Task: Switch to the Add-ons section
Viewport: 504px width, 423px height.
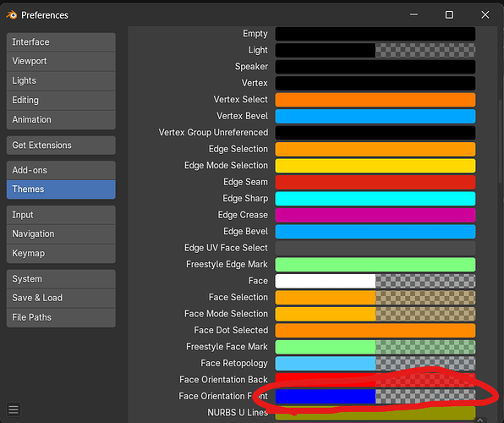Action: [x=61, y=171]
